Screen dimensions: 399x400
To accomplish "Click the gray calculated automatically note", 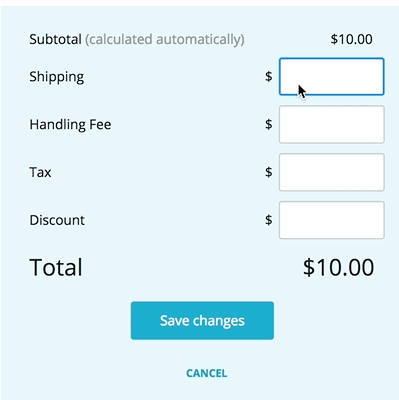I will point(165,40).
